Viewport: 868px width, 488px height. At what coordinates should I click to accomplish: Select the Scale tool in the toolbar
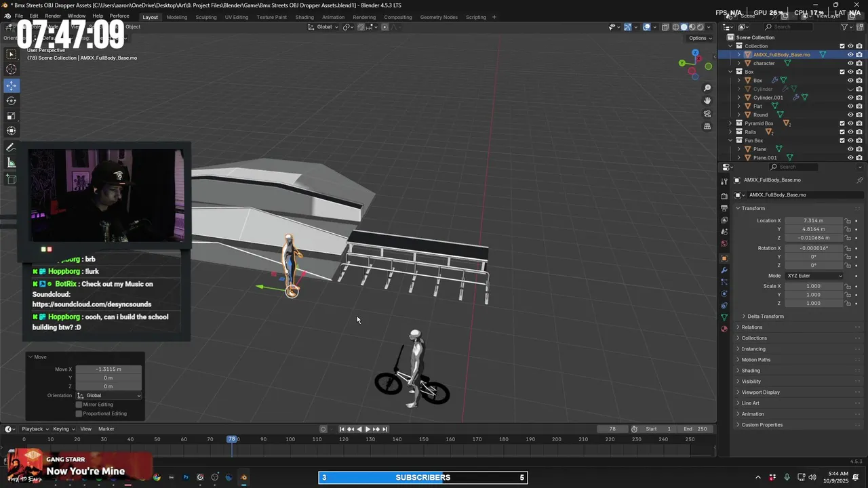click(12, 115)
